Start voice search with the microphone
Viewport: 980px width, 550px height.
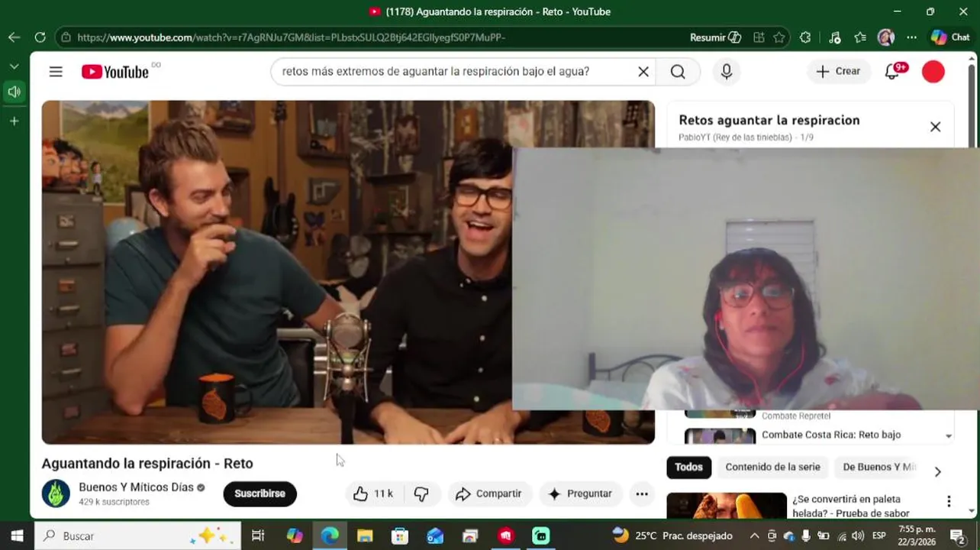(727, 72)
